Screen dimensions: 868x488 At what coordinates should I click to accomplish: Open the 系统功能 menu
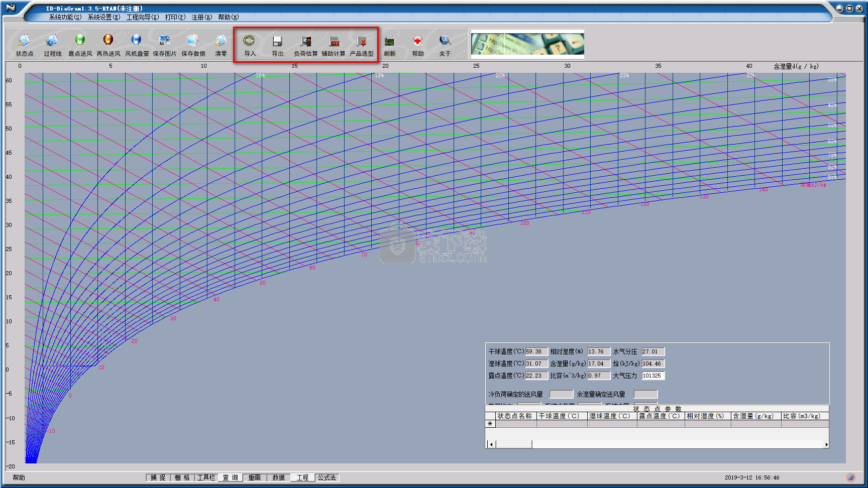(x=65, y=17)
